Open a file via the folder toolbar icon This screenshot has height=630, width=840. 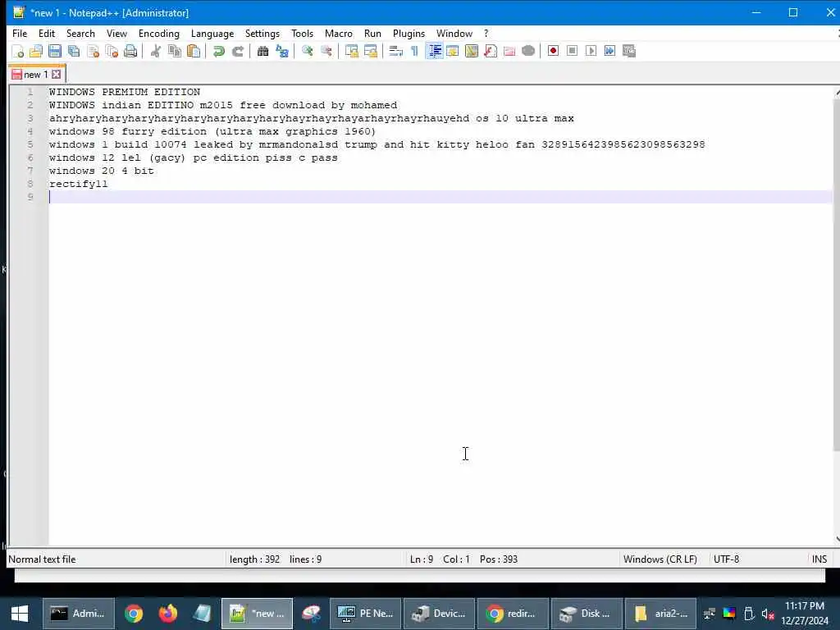point(36,51)
